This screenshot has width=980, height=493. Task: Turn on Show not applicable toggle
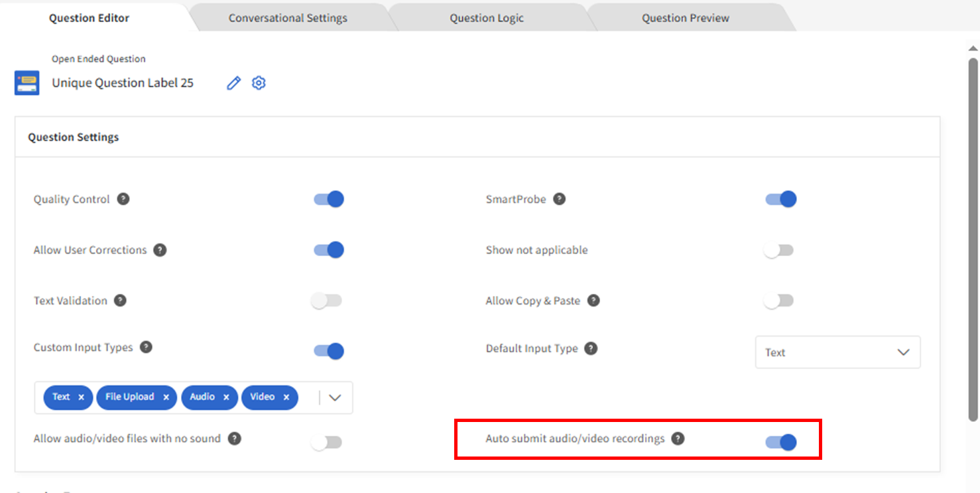click(778, 250)
